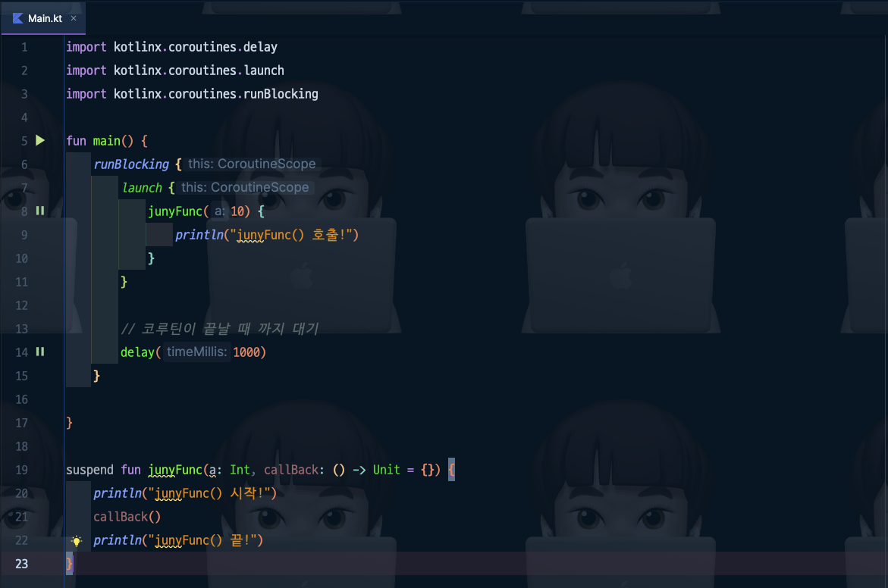Image resolution: width=888 pixels, height=588 pixels.
Task: Click the delay call on line 14
Action: (x=137, y=352)
